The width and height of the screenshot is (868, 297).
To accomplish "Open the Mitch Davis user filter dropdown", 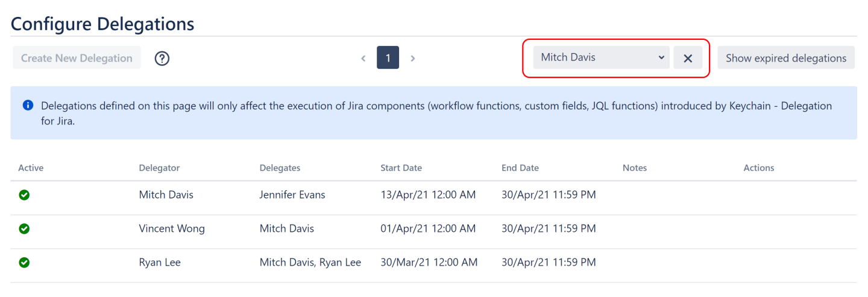I will click(x=601, y=58).
